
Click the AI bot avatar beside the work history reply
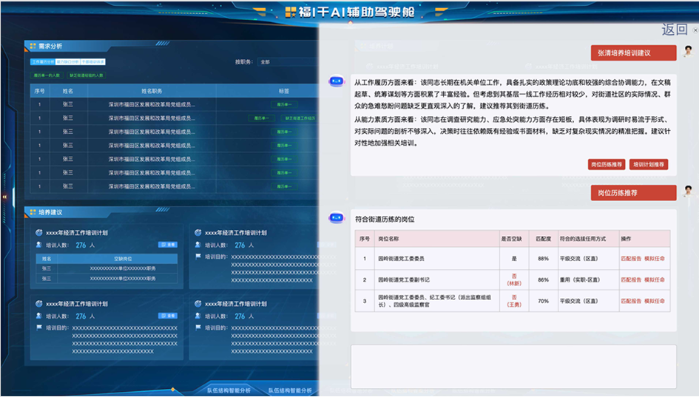point(337,81)
